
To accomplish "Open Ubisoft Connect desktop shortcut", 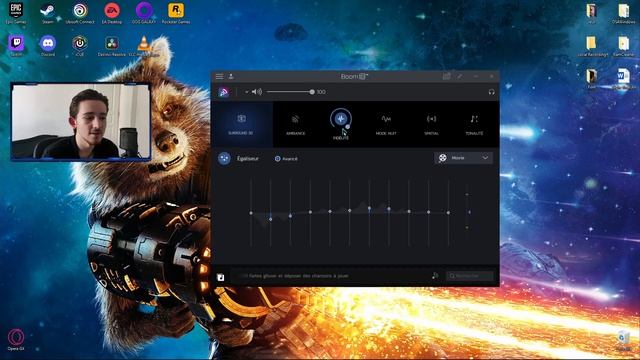I will (80, 13).
